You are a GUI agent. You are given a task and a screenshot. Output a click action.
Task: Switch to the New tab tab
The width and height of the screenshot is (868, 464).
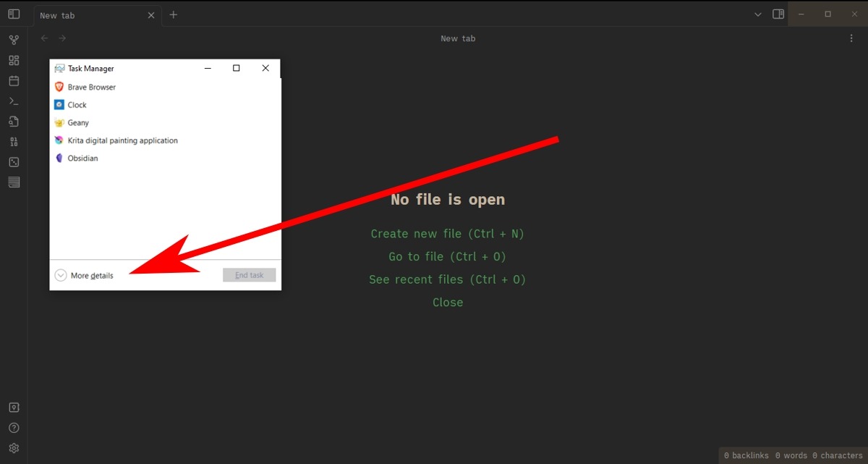coord(80,14)
